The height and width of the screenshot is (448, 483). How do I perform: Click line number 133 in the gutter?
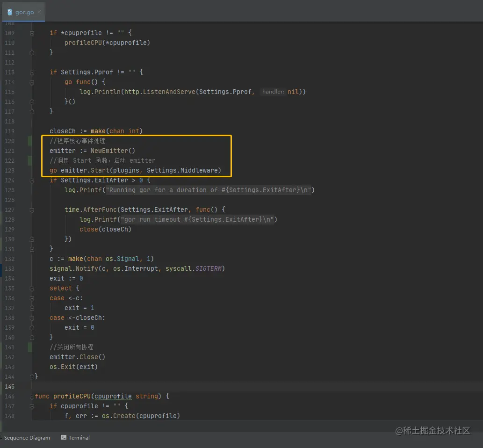click(9, 269)
